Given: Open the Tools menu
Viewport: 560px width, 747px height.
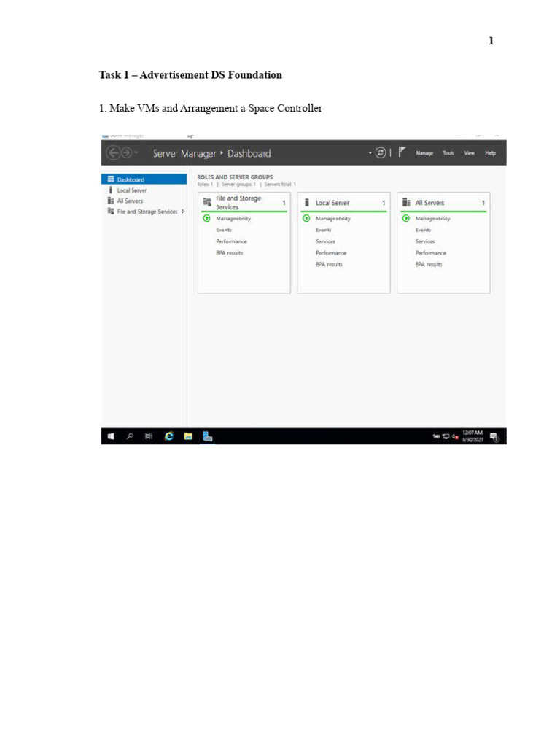Looking at the screenshot, I should [x=448, y=153].
